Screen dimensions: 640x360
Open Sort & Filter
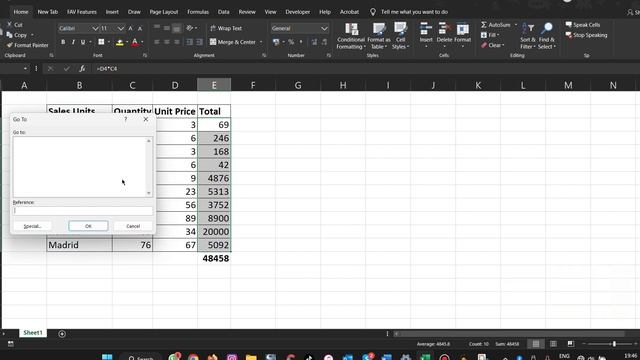(528, 36)
